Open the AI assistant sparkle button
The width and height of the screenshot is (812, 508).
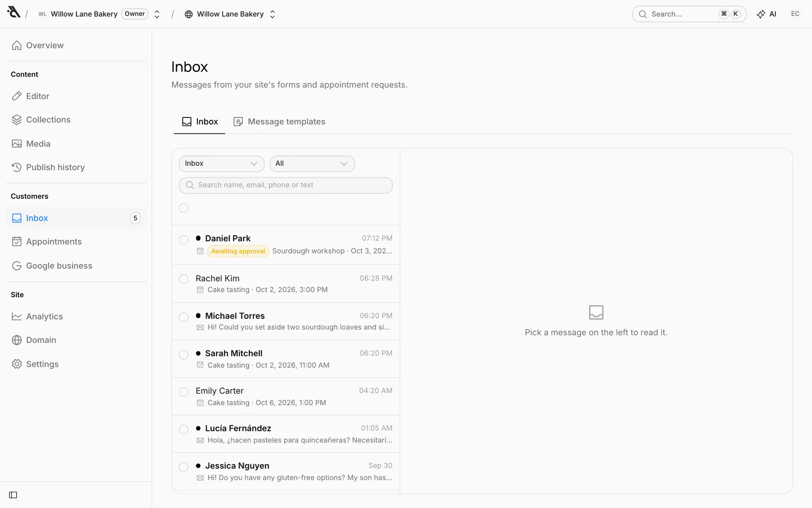click(x=766, y=14)
